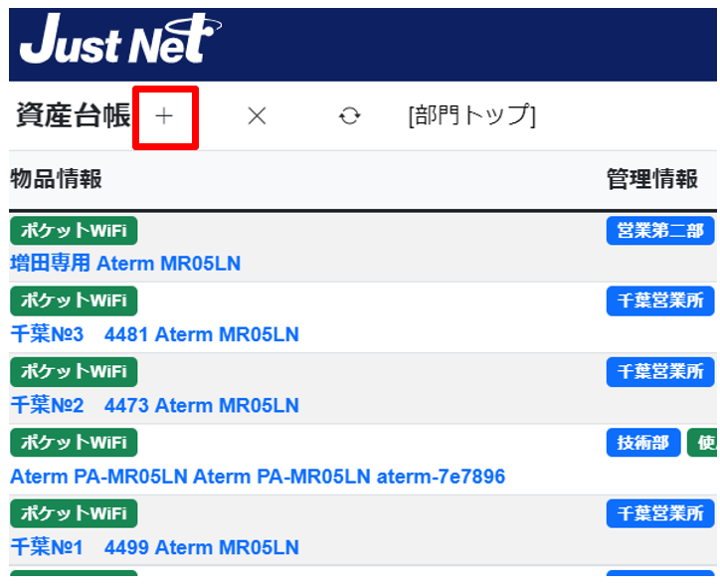720x588 pixels.
Task: Open the 千葉№3 4481 Aterm MR05LN entry
Action: point(154,334)
